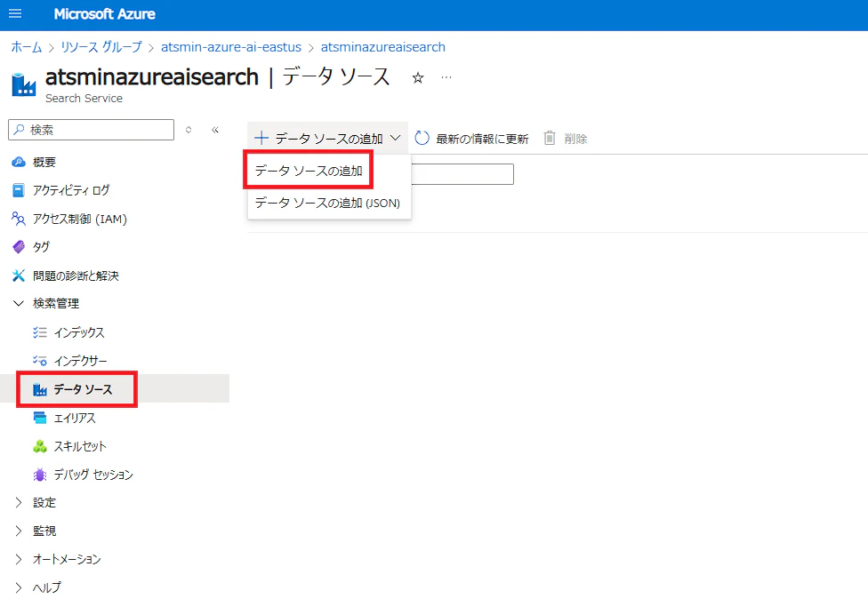Viewport: 868px width, 599px height.
Task: Toggle sidebar expand/collapse arrows control
Action: tap(189, 130)
